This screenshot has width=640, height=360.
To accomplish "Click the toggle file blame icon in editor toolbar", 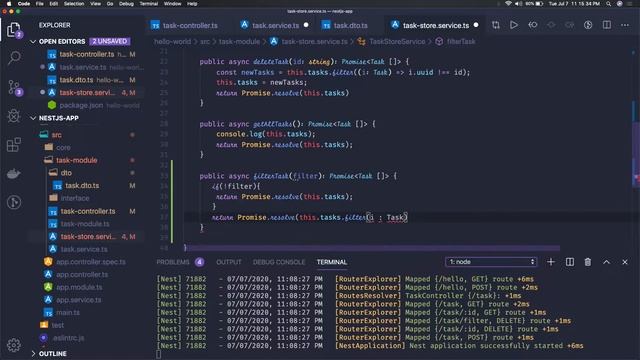I will [588, 25].
